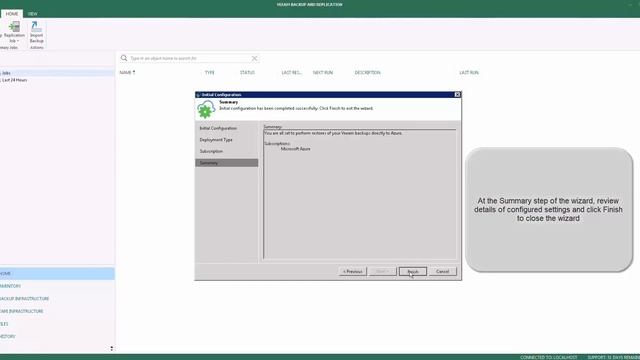Select the Jobs tree node
The image size is (640, 360).
click(x=6, y=73)
